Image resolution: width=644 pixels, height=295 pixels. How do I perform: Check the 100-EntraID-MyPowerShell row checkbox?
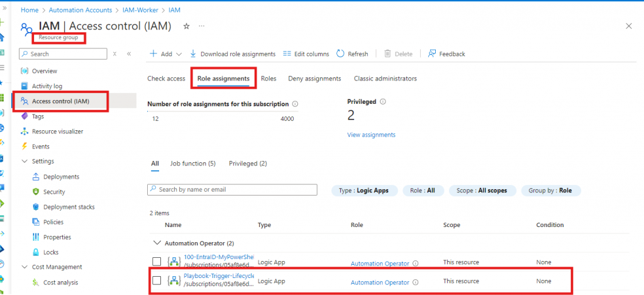click(157, 262)
